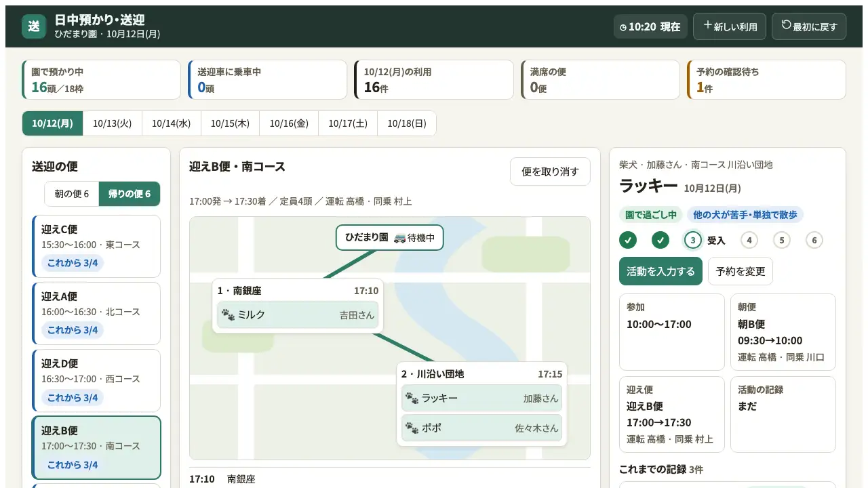
Task: Open the 10/14(水) date tab
Action: click(x=172, y=123)
